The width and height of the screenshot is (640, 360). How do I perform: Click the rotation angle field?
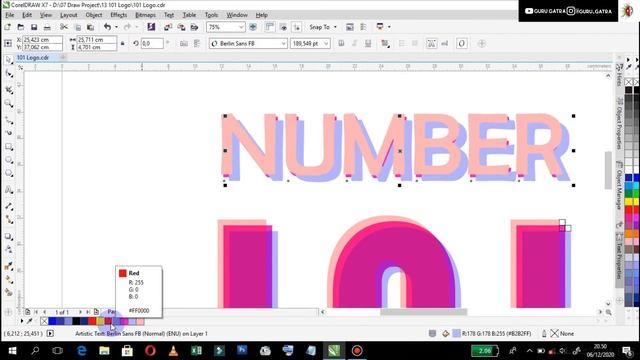[x=152, y=43]
